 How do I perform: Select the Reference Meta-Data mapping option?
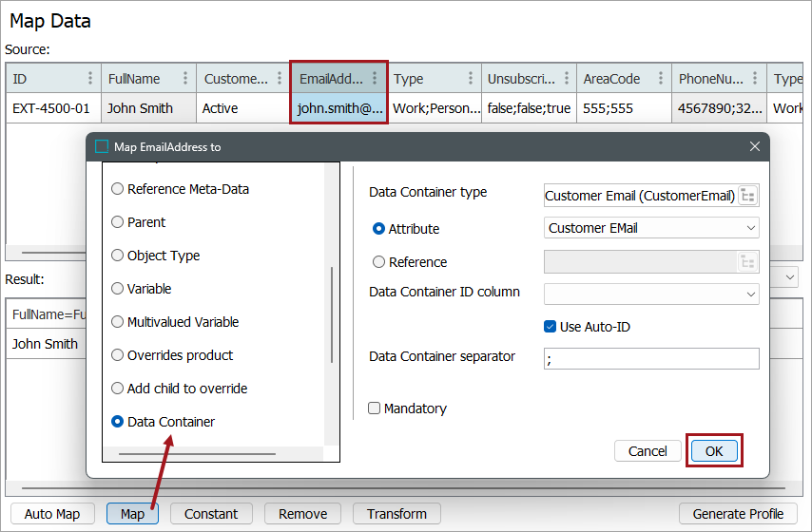[x=118, y=189]
